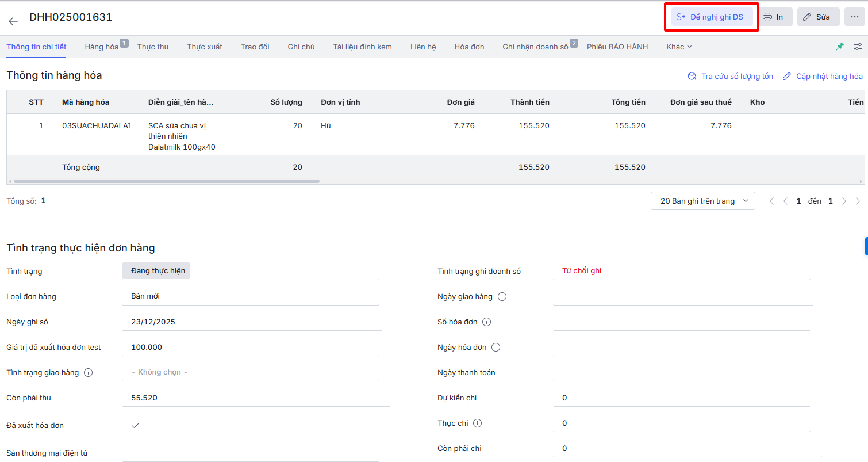Click info icon beside Thực chi
The width and height of the screenshot is (868, 462).
(x=477, y=423)
